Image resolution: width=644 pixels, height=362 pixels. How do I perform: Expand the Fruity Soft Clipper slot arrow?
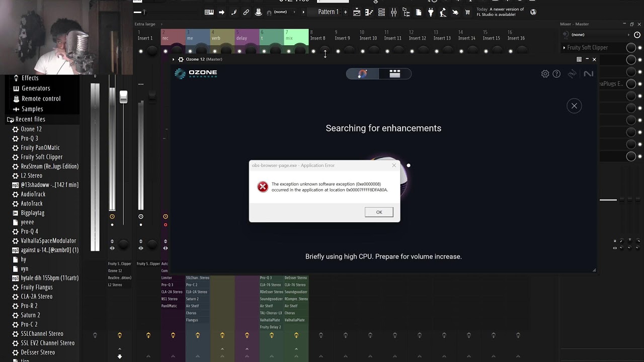click(x=564, y=48)
